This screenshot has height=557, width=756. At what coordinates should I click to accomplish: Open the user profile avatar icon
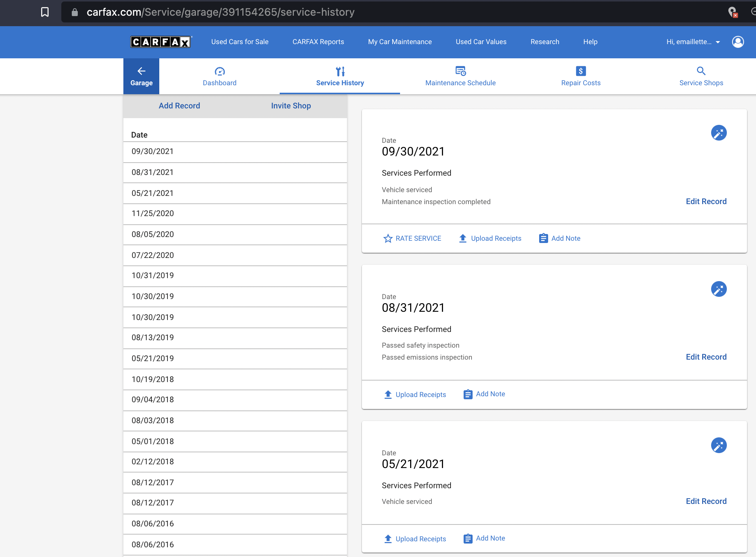click(738, 42)
